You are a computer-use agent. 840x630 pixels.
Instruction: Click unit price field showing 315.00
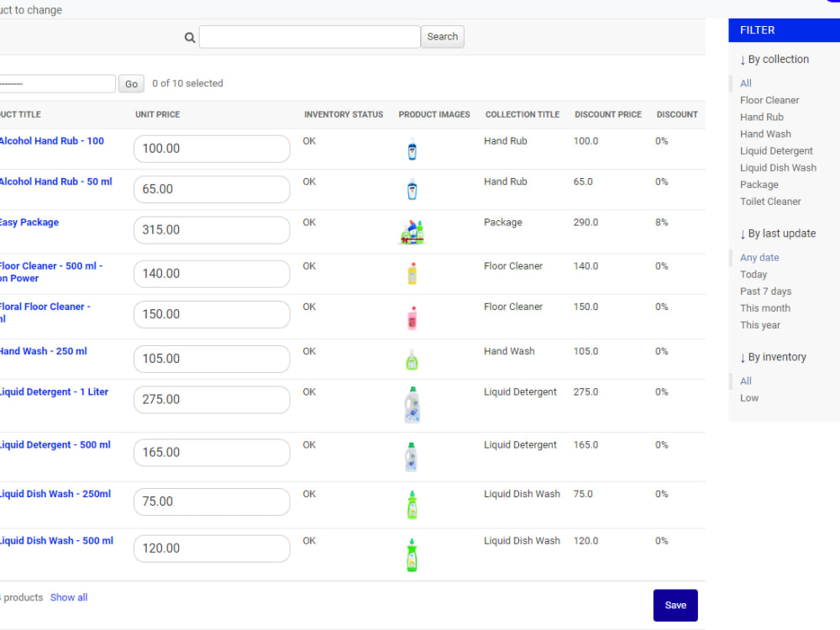(x=212, y=230)
